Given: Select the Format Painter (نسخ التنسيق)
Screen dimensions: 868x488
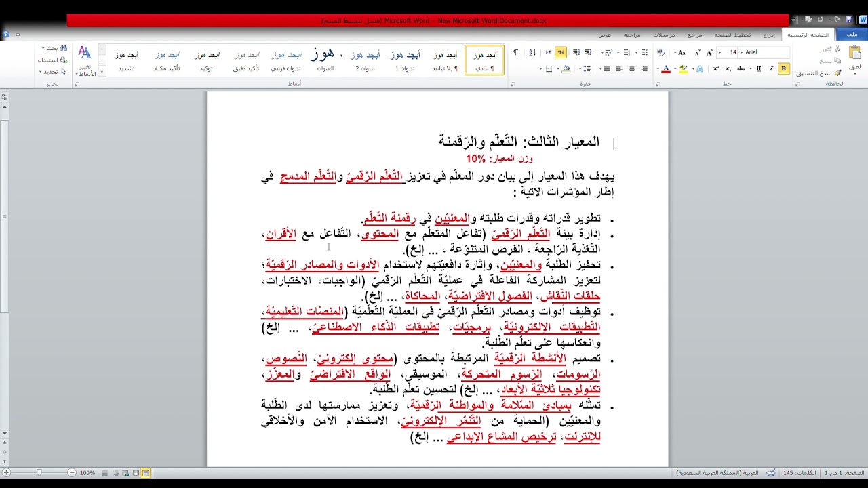Looking at the screenshot, I should tap(819, 73).
